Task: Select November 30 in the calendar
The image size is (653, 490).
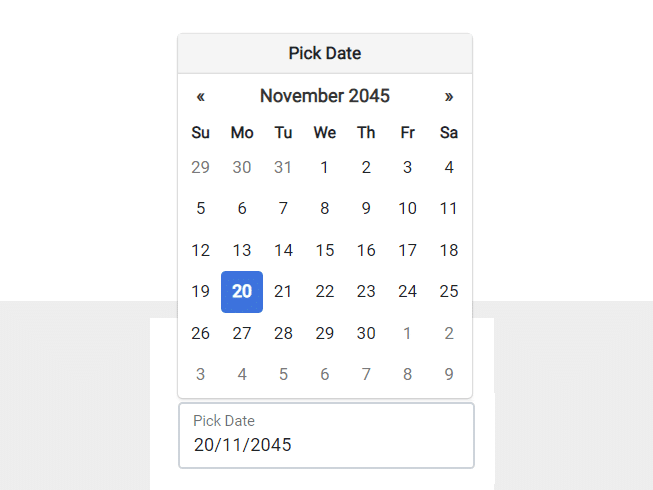Action: click(x=366, y=333)
